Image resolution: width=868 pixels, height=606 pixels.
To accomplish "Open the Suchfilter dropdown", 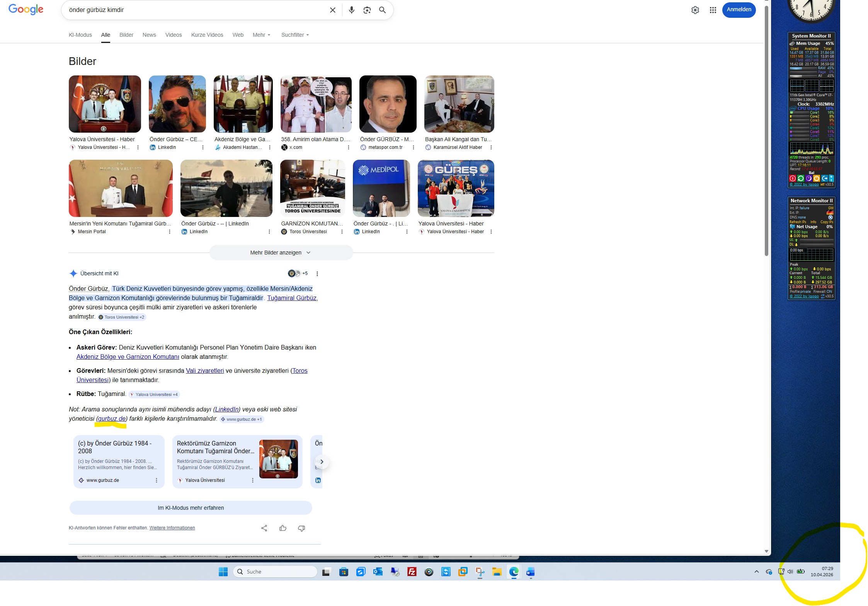I will (295, 35).
